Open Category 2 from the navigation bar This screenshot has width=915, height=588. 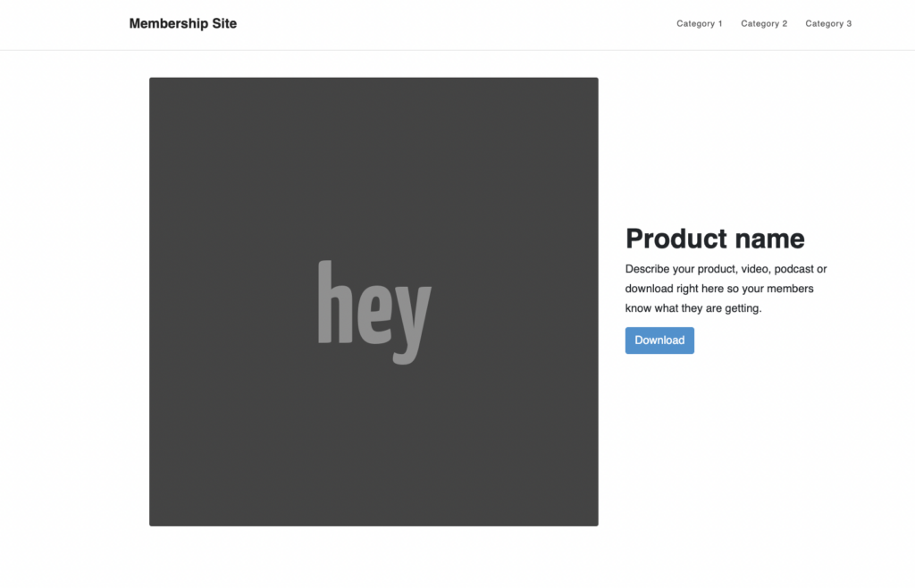(764, 23)
